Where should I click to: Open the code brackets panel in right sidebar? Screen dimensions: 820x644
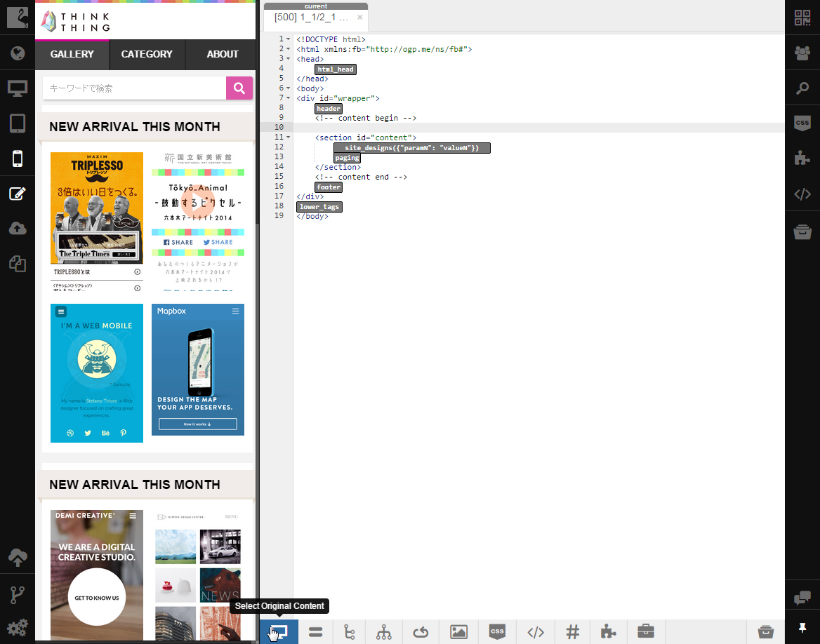point(802,194)
